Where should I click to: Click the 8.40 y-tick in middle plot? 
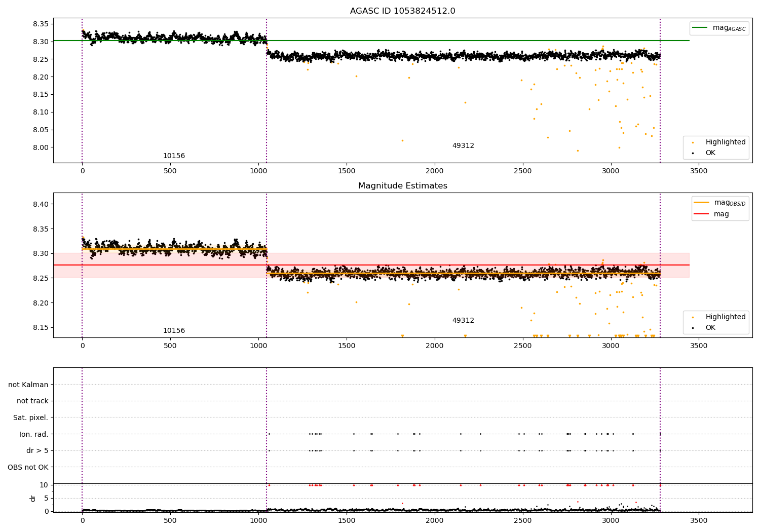click(x=40, y=204)
